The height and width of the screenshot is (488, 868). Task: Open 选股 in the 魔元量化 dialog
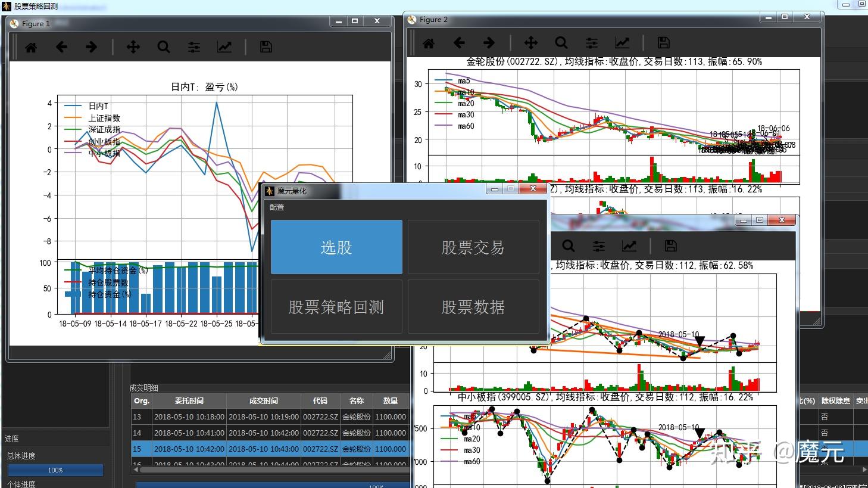pos(336,247)
